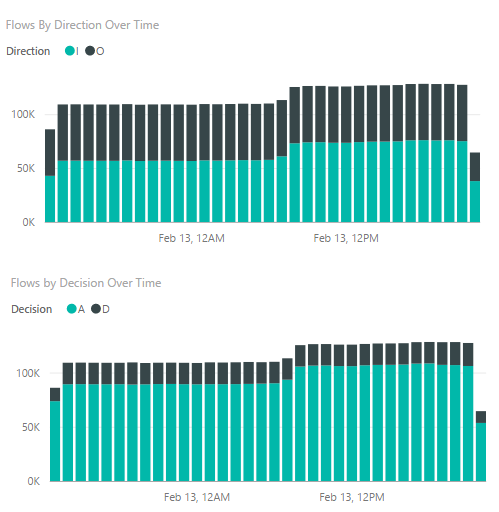Select the last short bar's dark segment in Decision chart

(x=481, y=417)
